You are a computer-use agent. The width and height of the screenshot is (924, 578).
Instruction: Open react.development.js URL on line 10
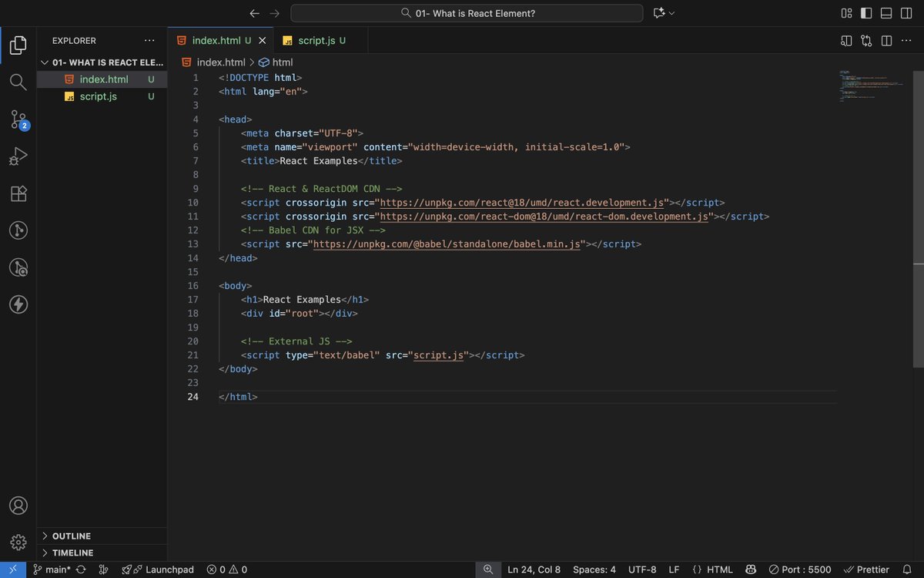[522, 203]
